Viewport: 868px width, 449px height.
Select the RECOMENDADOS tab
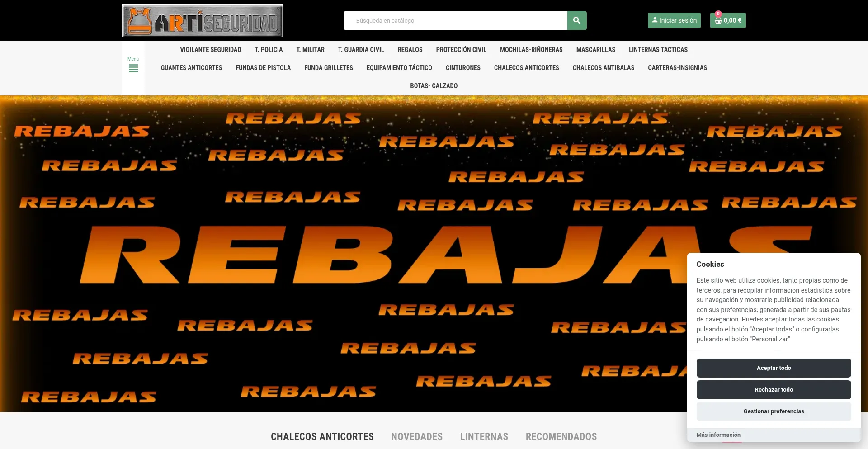[x=561, y=436]
